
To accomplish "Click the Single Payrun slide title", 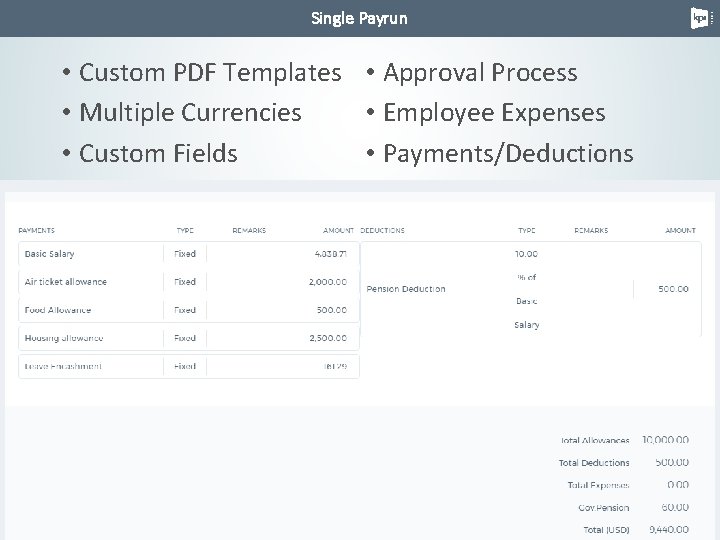I will point(359,18).
